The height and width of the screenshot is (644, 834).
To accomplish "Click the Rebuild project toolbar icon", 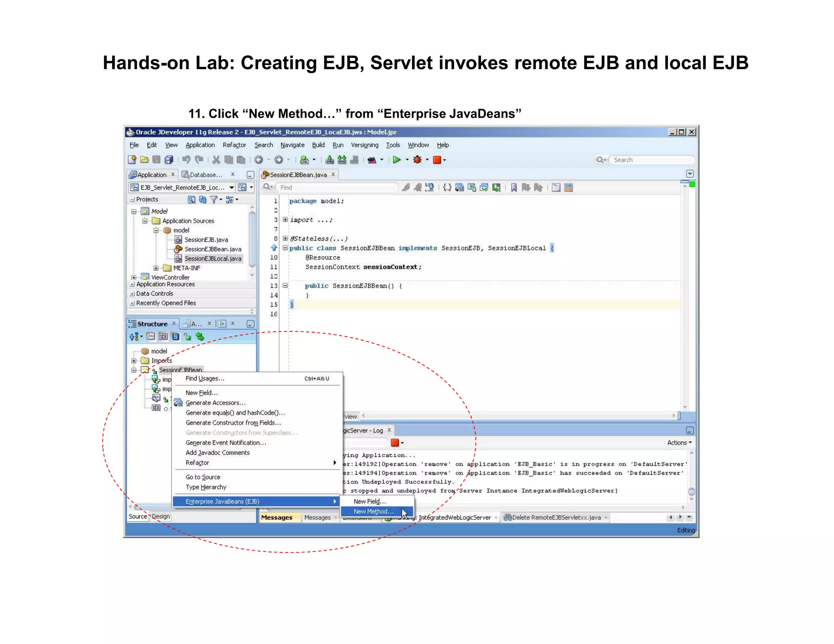I will (x=342, y=160).
